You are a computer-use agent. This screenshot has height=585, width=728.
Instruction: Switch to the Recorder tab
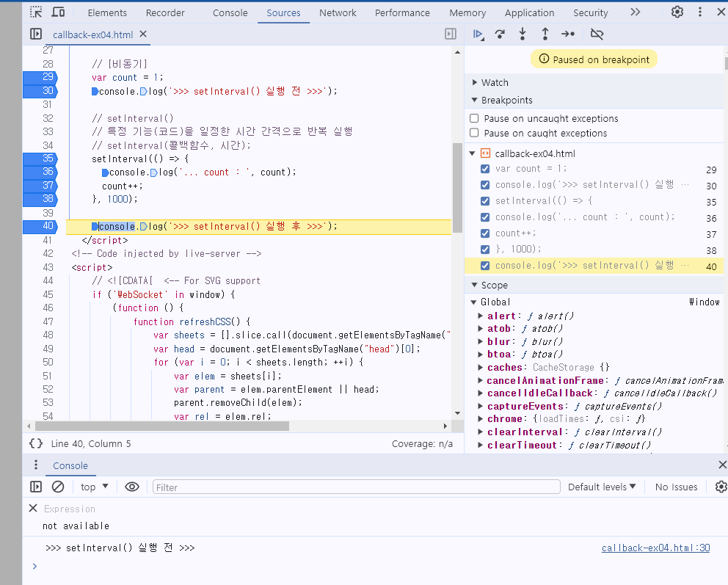(165, 12)
